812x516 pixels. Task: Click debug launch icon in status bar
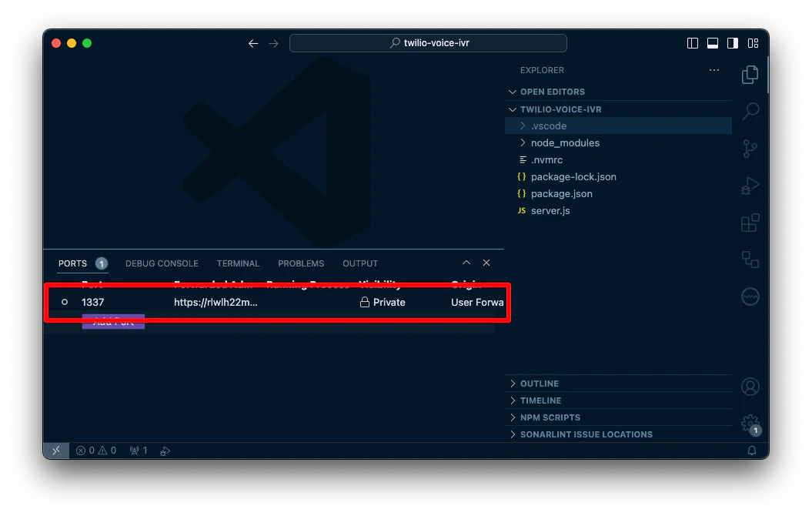tap(165, 451)
